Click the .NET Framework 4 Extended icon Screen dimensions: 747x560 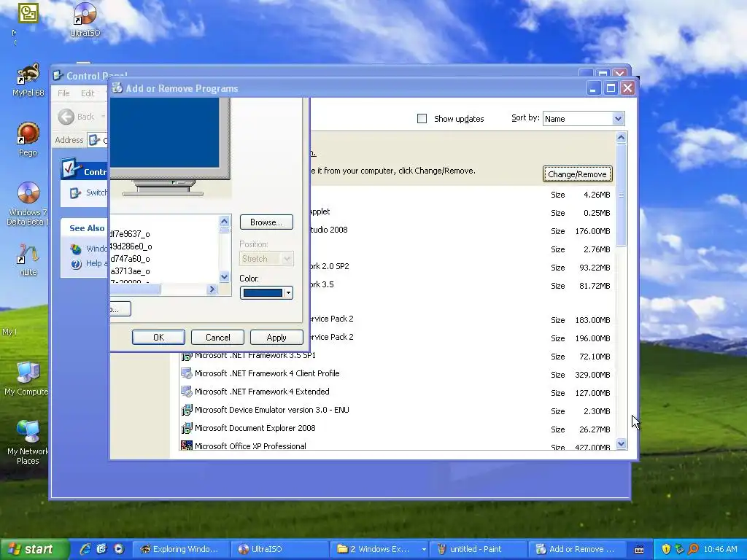187,392
